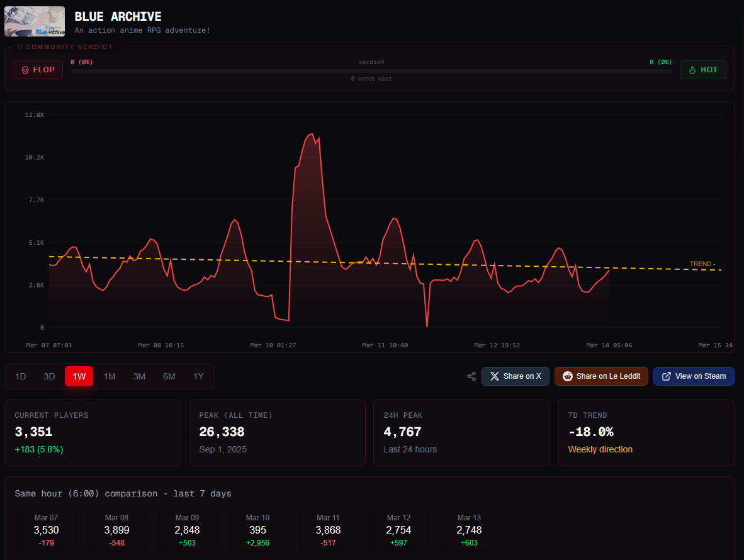The height and width of the screenshot is (560, 744).
Task: Click the +183 (5.8%) change text
Action: pyautogui.click(x=39, y=449)
